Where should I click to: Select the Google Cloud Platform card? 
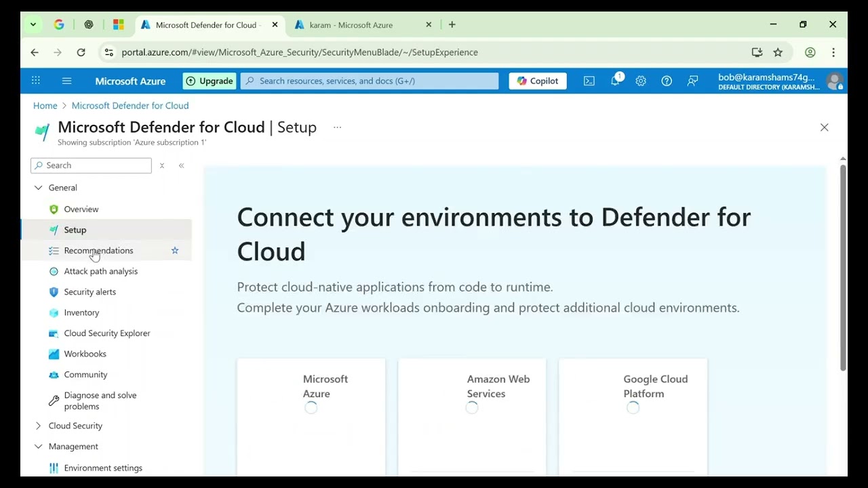coord(633,417)
